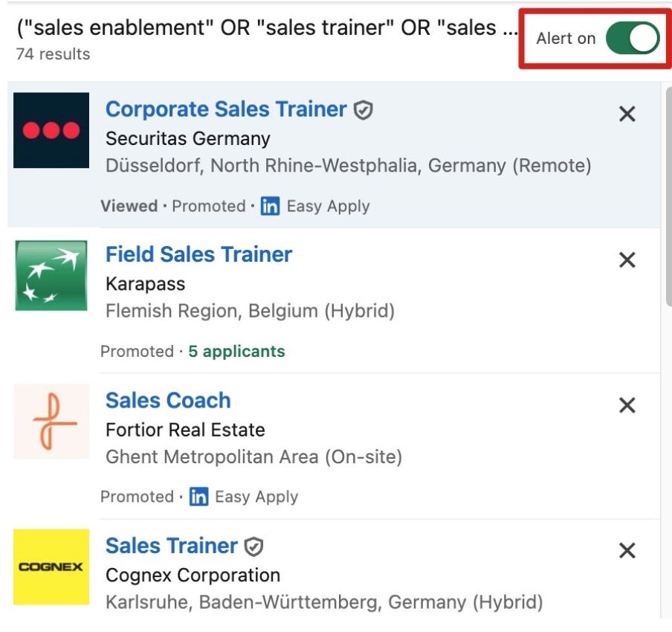Open the Corporate Sales Trainer job title
This screenshot has width=672, height=632.
tap(226, 109)
